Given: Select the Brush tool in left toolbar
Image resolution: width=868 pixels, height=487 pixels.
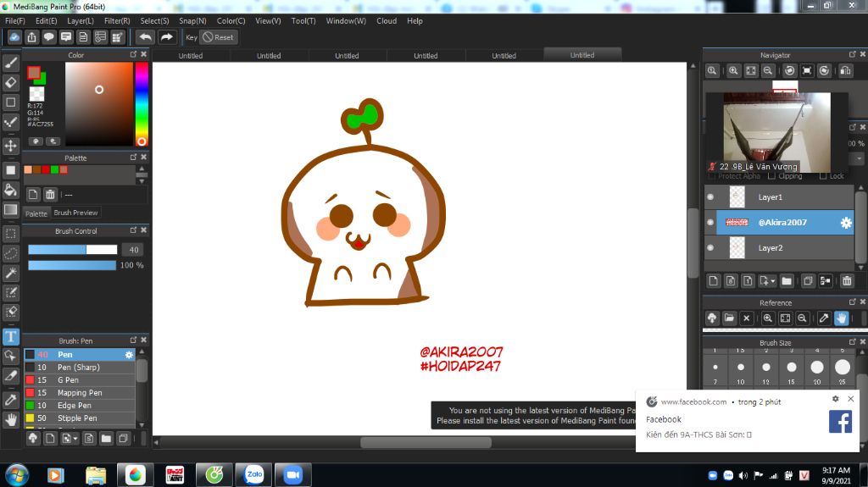Looking at the screenshot, I should [x=10, y=63].
